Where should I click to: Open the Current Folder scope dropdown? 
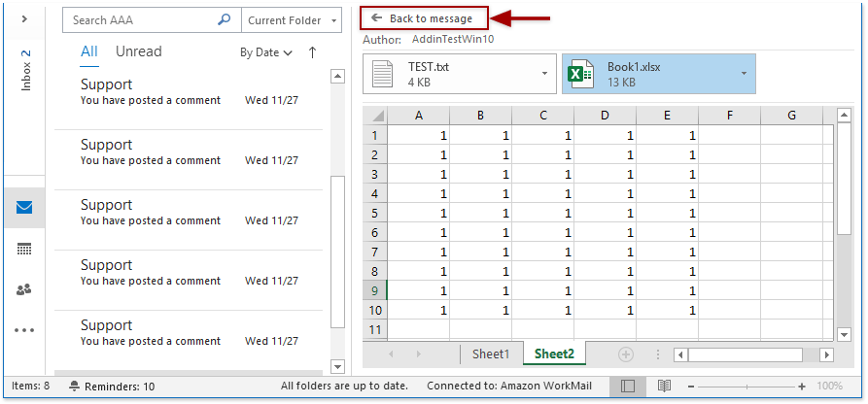(292, 19)
